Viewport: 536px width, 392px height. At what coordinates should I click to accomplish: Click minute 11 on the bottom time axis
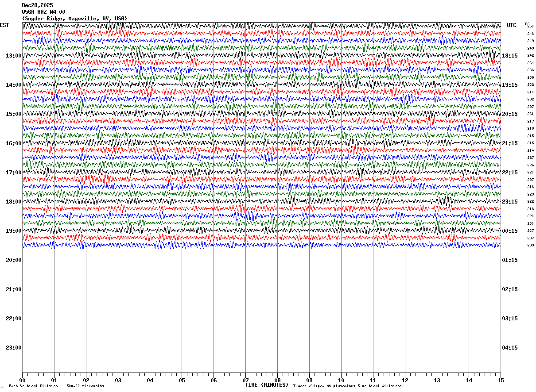coord(373,380)
